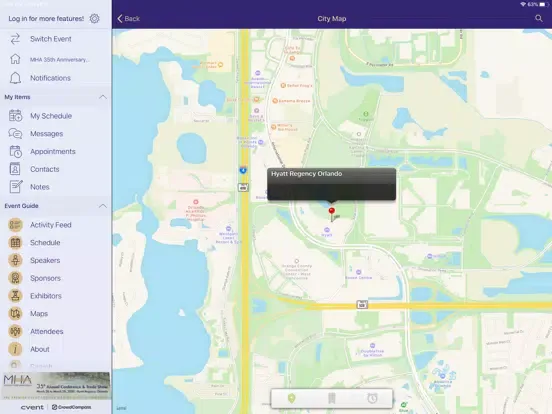The height and width of the screenshot is (414, 552).
Task: Collapse the Event Guide section
Action: 102,206
